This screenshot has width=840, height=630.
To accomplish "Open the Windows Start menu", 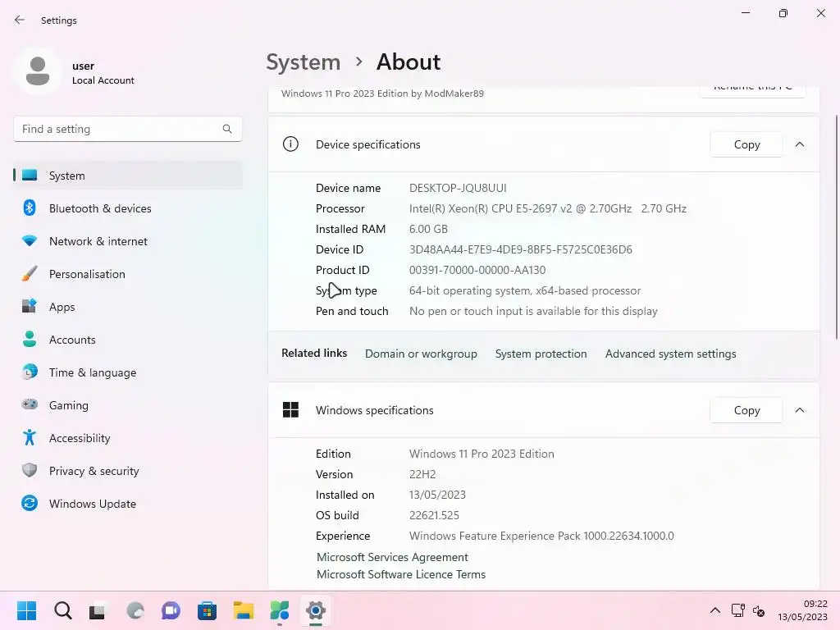I will [x=26, y=610].
